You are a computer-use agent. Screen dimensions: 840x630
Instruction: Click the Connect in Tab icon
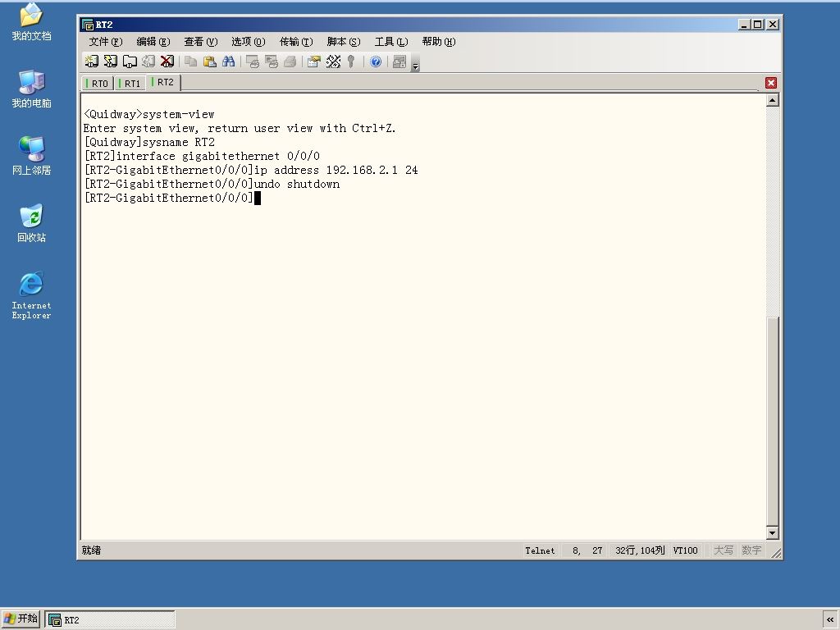coord(130,62)
